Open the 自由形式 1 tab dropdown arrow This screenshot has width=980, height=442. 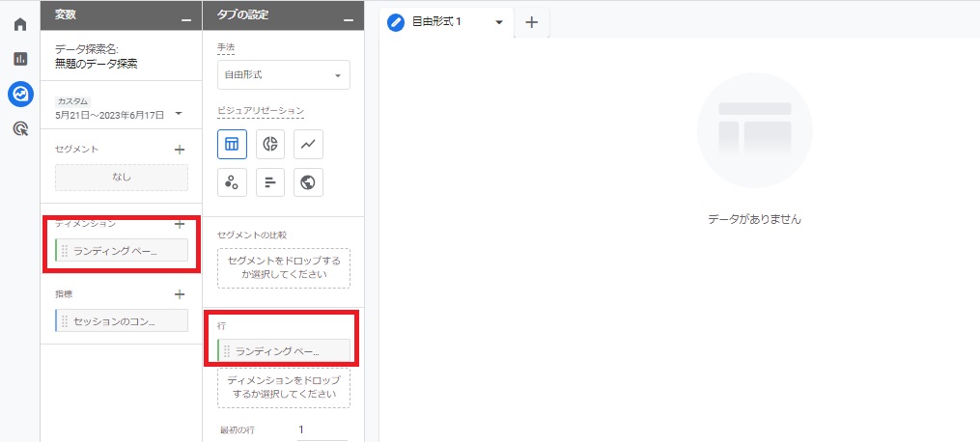click(499, 22)
